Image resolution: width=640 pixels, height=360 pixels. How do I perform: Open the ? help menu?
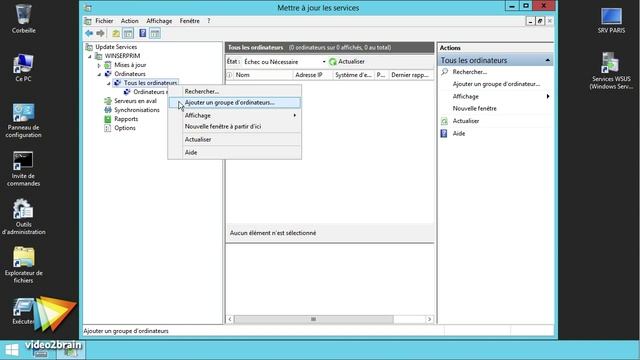209,21
